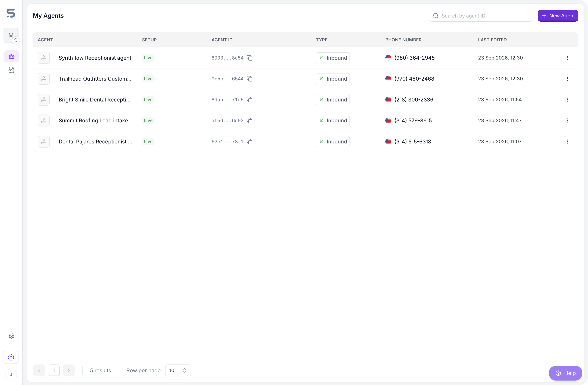
Task: Create a New Agent
Action: [x=558, y=16]
